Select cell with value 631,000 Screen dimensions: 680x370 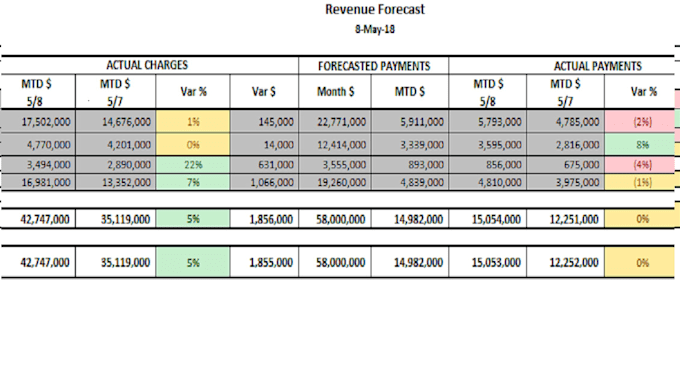click(x=264, y=165)
